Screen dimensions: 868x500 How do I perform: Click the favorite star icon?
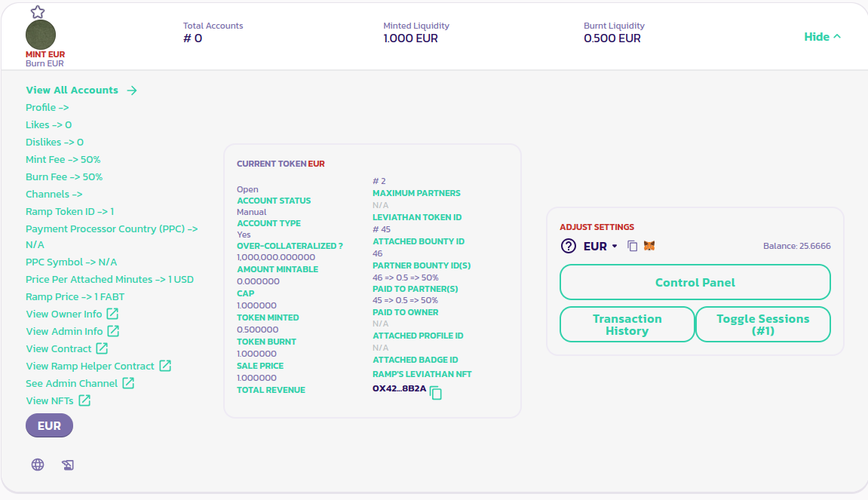pyautogui.click(x=38, y=12)
